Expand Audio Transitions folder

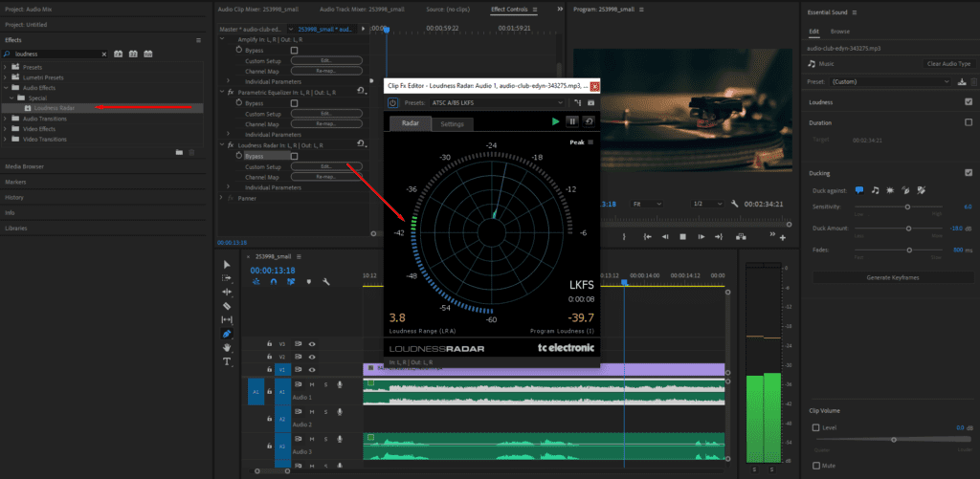6,119
